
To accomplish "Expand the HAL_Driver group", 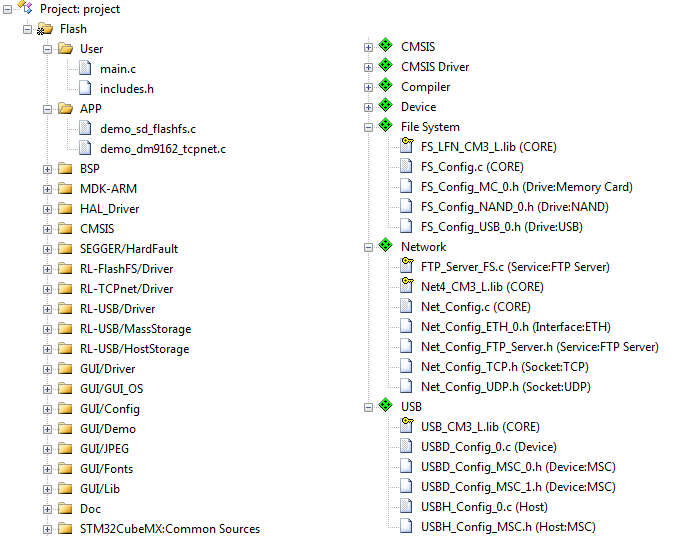I will pos(47,209).
